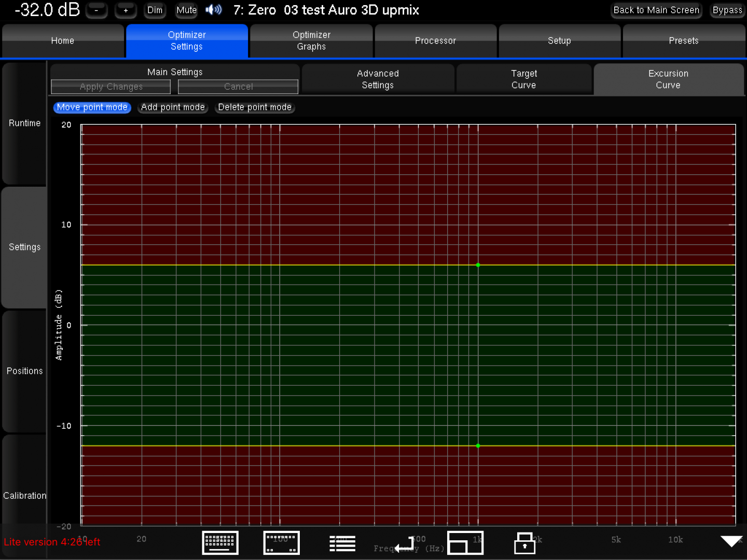747x560 pixels.
Task: Click the upper green excursion curve point
Action: click(478, 265)
